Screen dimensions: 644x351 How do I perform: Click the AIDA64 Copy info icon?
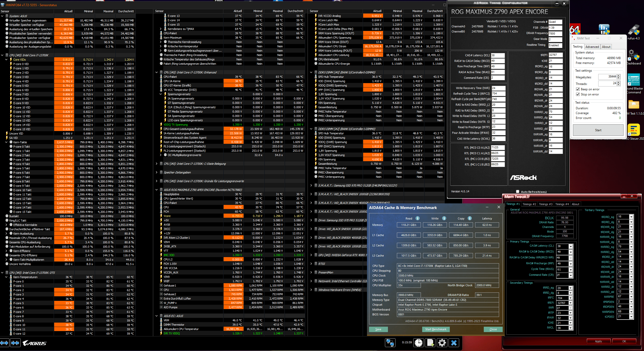click(x=470, y=218)
